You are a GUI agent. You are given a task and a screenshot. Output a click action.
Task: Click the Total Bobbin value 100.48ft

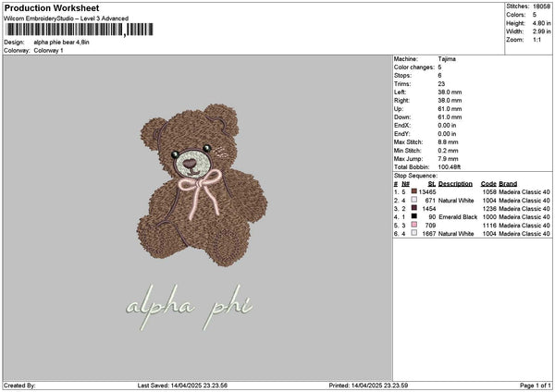click(450, 167)
